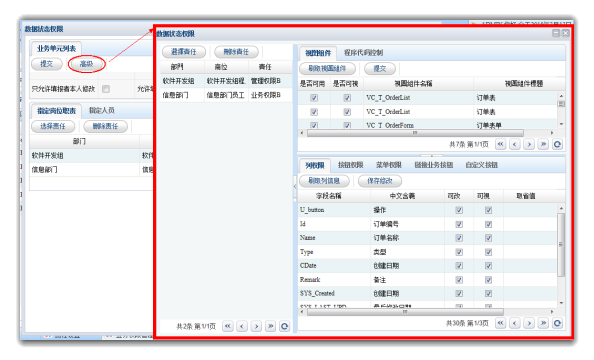594x360 pixels.
Task: Sort by 字段名称 column header
Action: click(328, 196)
